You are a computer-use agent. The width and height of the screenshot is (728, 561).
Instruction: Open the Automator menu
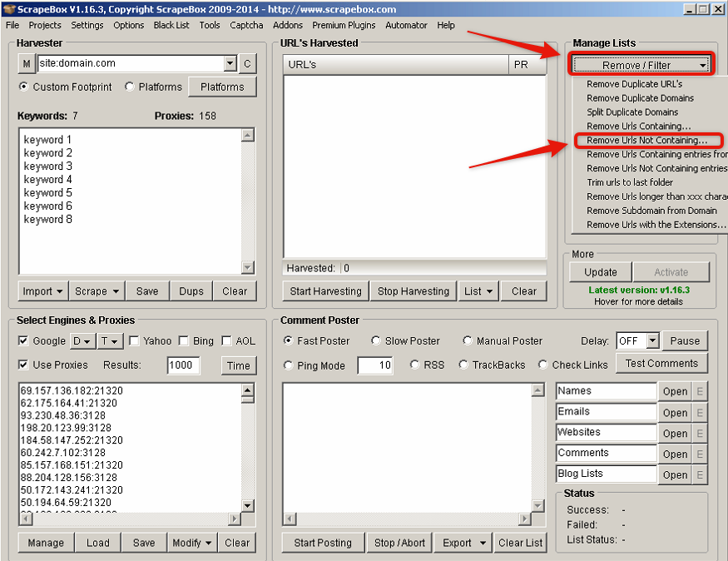click(406, 25)
